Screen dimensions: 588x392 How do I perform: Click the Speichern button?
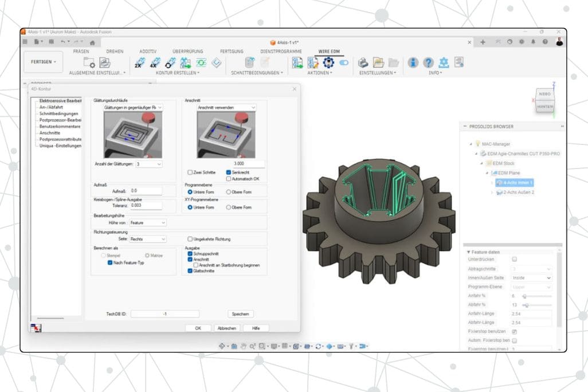[240, 314]
